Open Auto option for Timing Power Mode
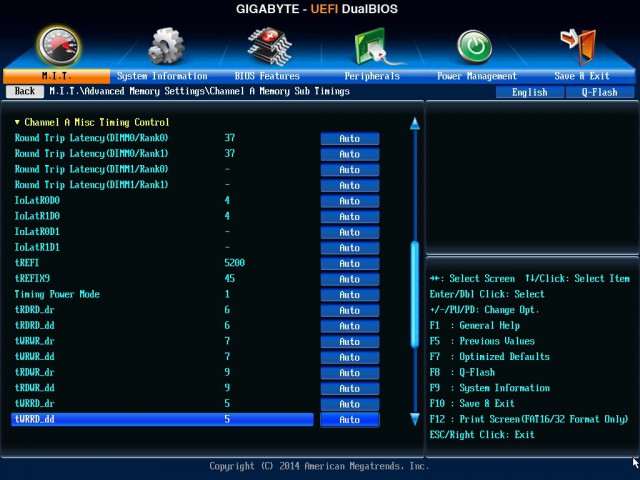Viewport: 640px width, 480px height. pyautogui.click(x=350, y=295)
